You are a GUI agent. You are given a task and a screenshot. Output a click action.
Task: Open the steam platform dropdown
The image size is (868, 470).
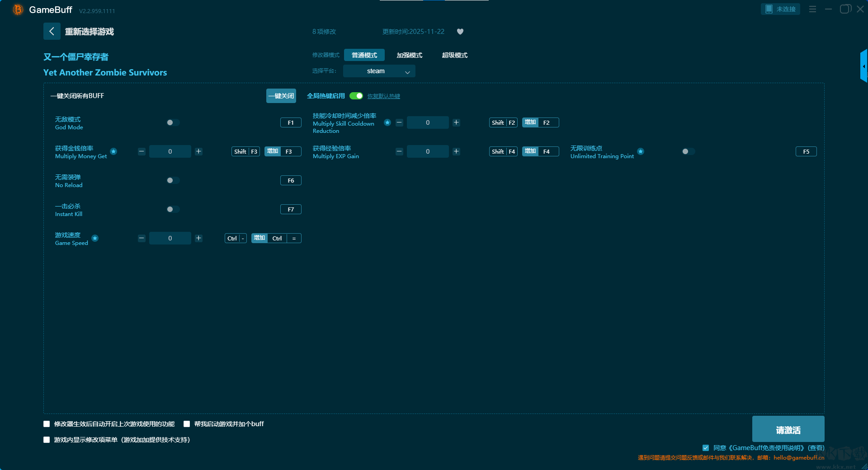[379, 71]
